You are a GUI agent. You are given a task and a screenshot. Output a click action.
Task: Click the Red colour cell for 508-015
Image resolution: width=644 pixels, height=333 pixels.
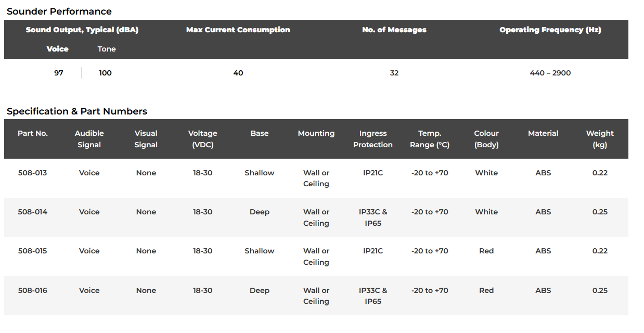click(486, 251)
